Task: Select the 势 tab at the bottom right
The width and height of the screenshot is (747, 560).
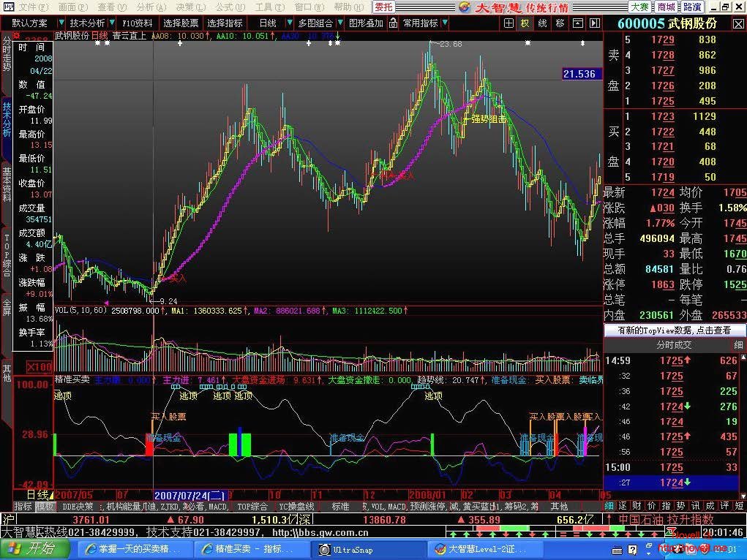Action: (680, 506)
